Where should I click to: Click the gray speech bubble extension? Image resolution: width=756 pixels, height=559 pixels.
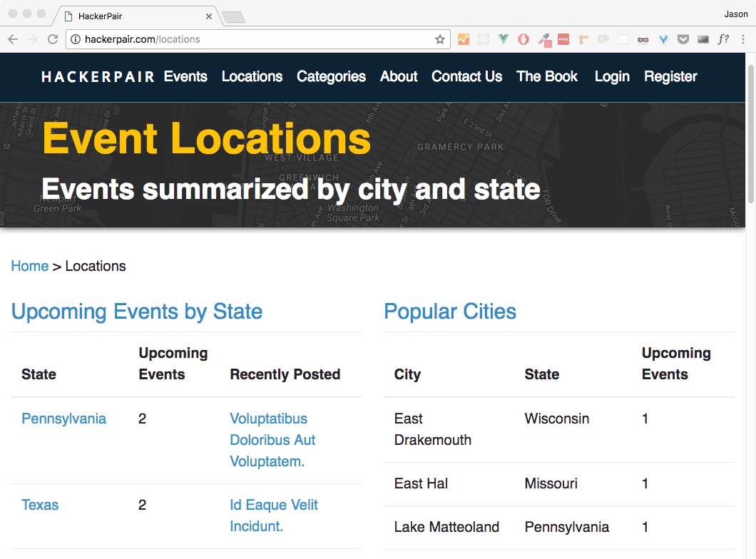tap(603, 39)
